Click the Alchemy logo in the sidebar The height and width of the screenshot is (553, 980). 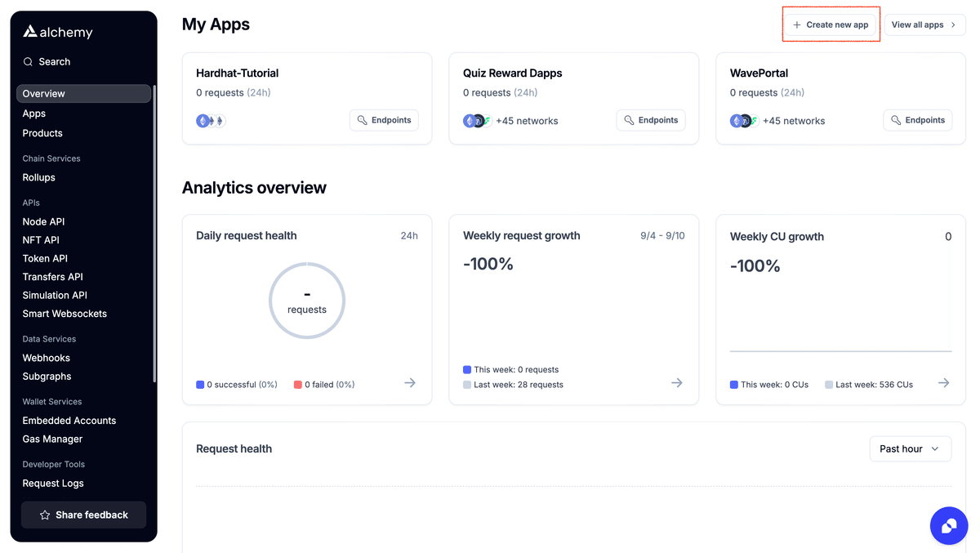[x=58, y=32]
